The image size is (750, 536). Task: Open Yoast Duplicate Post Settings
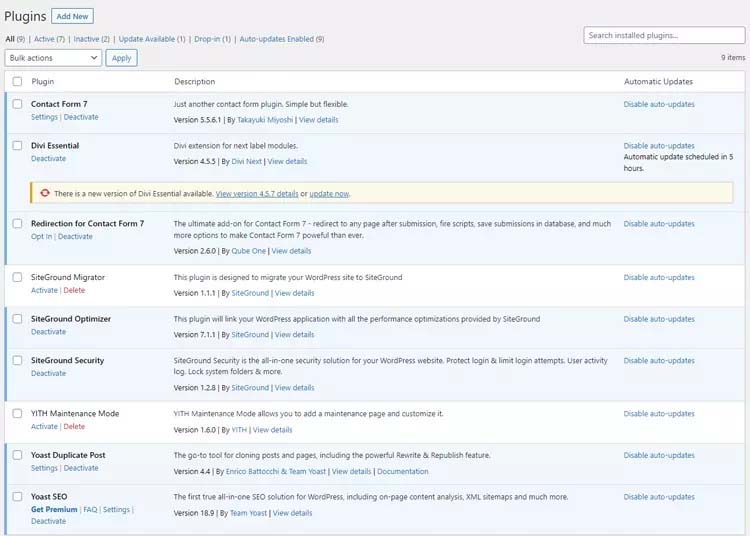[44, 468]
